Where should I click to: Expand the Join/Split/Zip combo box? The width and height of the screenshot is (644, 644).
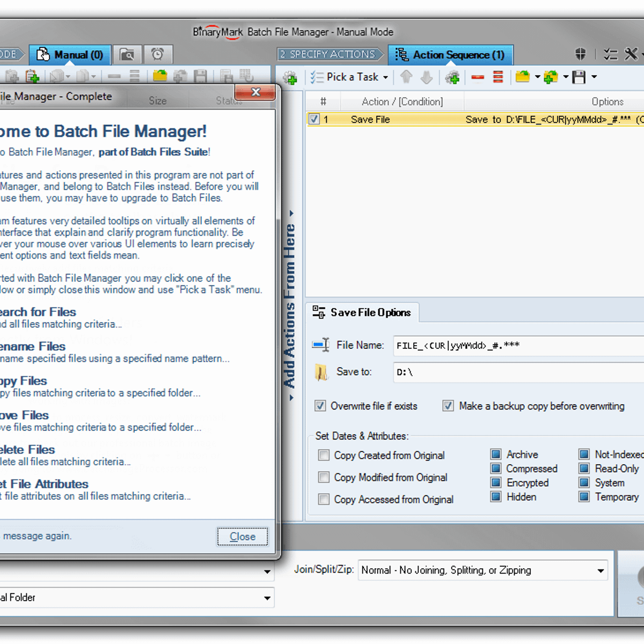coord(601,570)
